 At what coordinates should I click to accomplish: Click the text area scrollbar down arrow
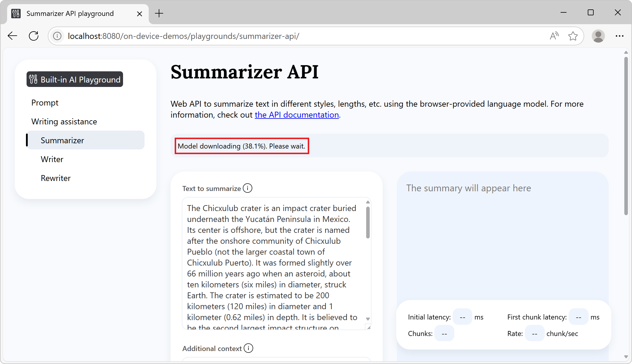click(x=368, y=319)
